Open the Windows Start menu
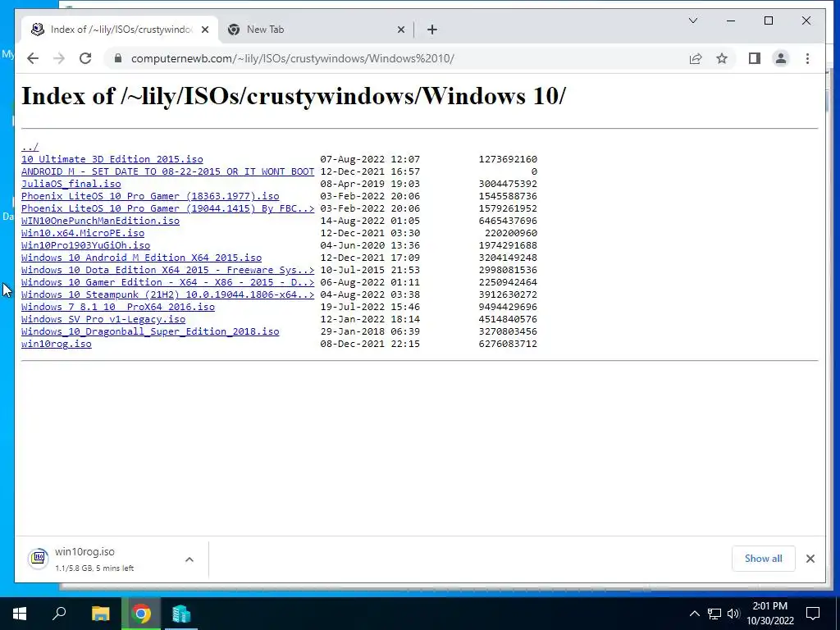Screen dimensions: 840x630 tap(20, 614)
